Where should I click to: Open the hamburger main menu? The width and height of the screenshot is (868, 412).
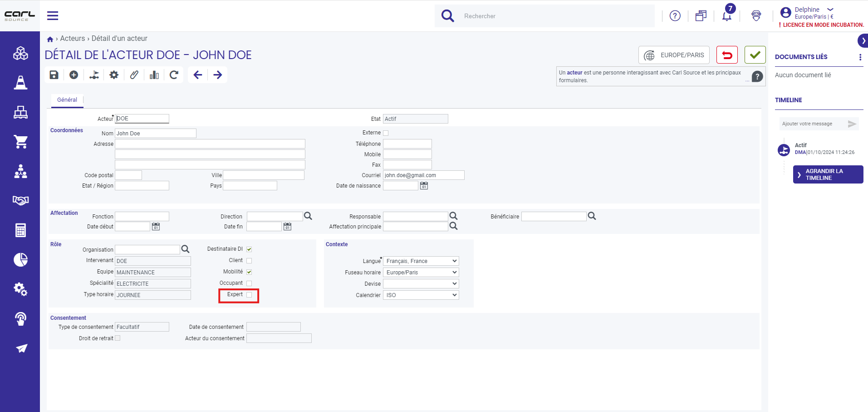(x=53, y=16)
